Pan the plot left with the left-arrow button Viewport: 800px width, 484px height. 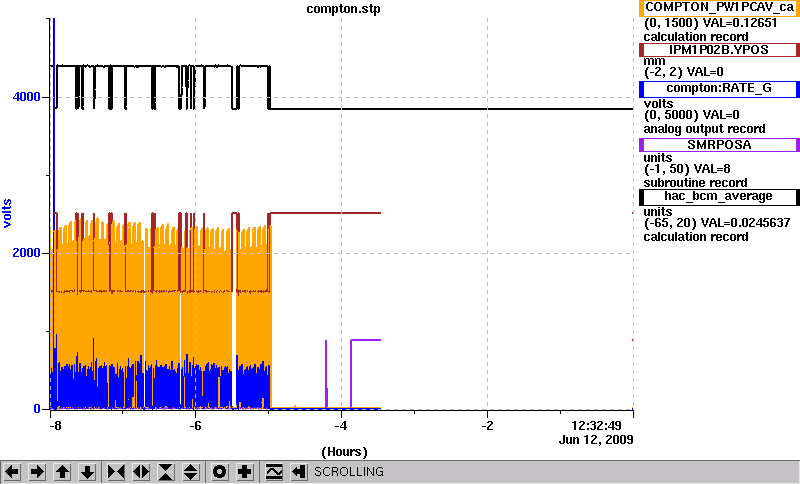(11, 472)
